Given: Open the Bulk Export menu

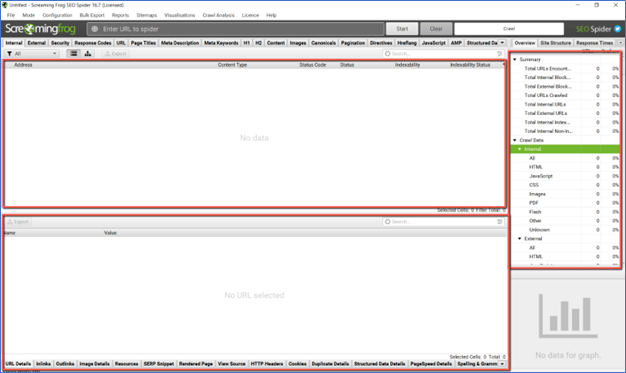Looking at the screenshot, I should [92, 15].
